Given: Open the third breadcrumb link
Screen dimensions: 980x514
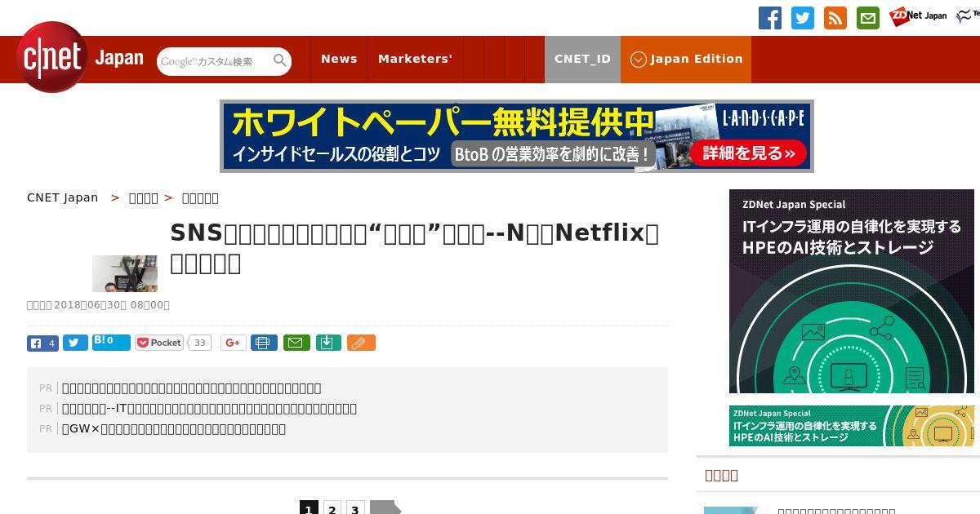Looking at the screenshot, I should pyautogui.click(x=200, y=197).
